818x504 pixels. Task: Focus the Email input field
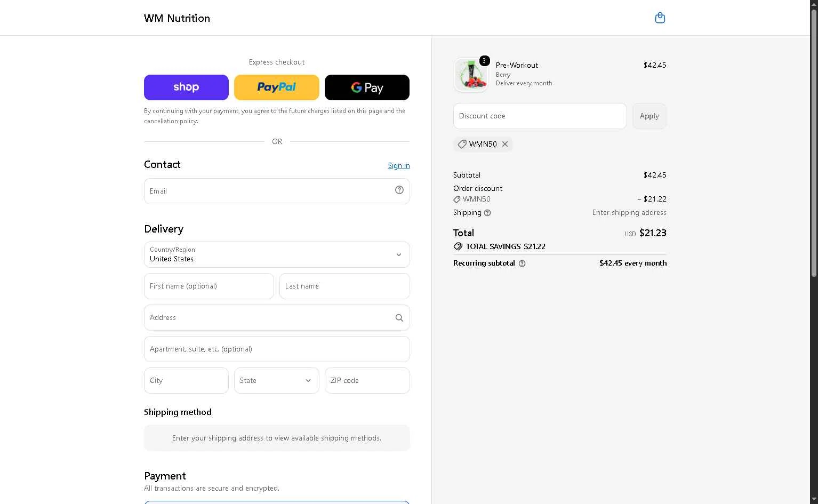point(277,191)
